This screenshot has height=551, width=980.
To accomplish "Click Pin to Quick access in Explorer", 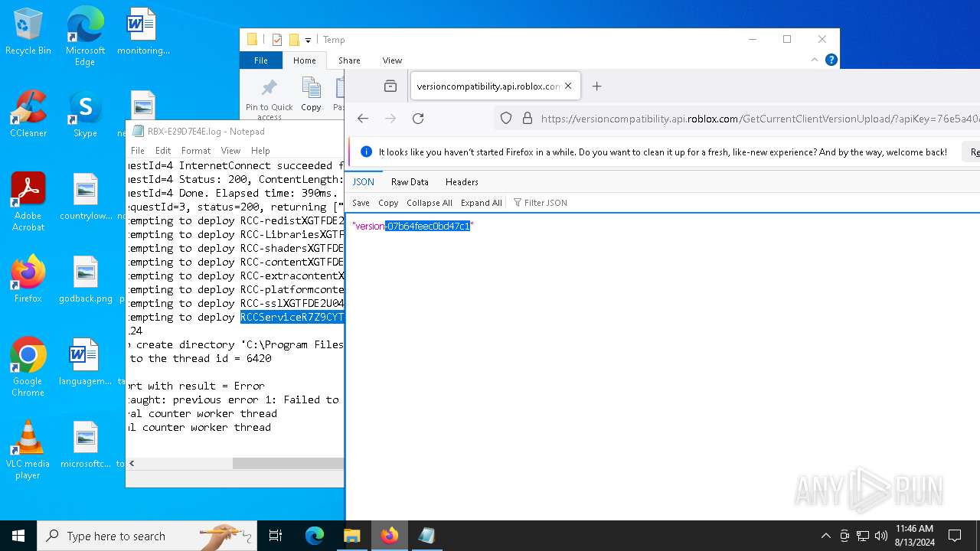I will pyautogui.click(x=269, y=98).
